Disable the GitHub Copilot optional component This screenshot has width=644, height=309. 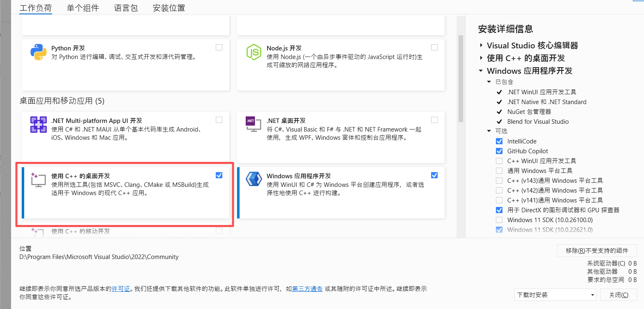[499, 151]
